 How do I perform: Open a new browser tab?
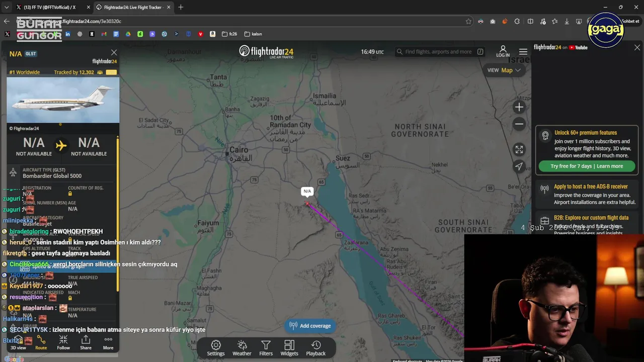pyautogui.click(x=181, y=7)
